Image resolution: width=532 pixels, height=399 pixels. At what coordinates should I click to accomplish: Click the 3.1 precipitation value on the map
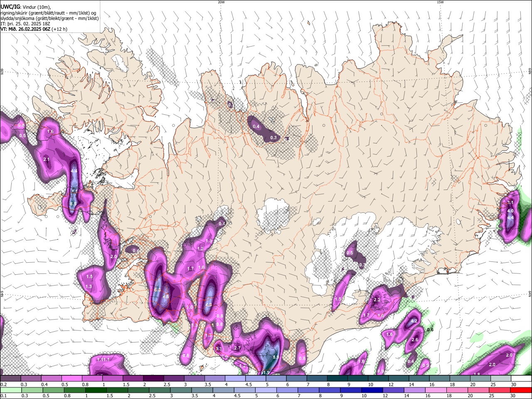pyautogui.click(x=511, y=202)
